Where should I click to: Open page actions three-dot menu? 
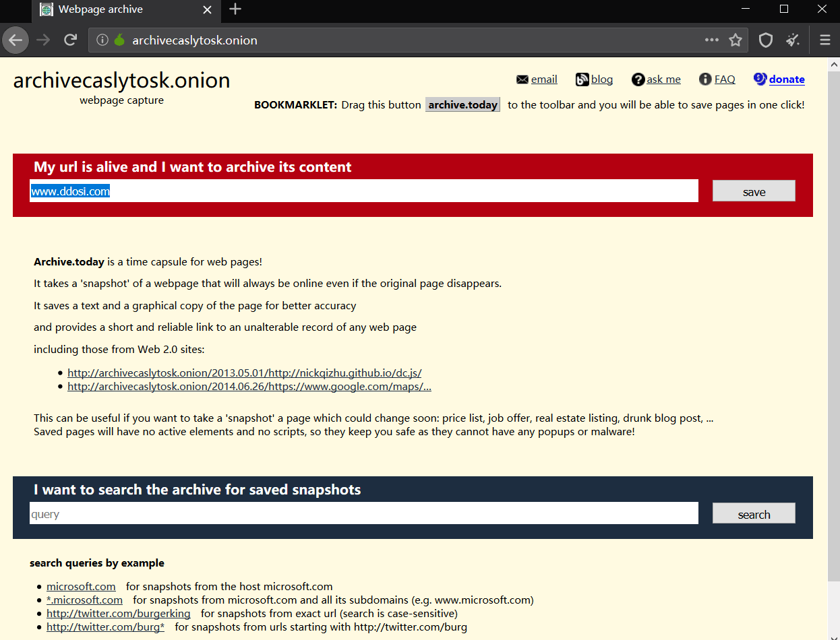click(x=712, y=40)
